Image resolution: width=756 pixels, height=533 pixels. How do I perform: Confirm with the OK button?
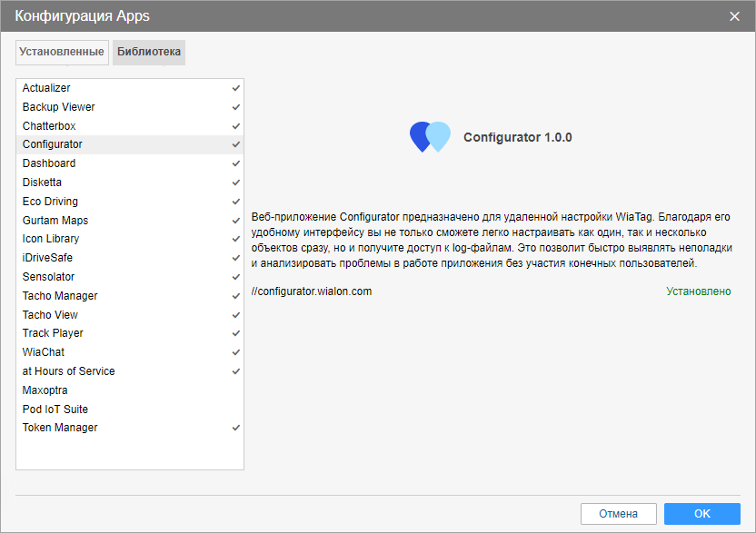tap(701, 514)
